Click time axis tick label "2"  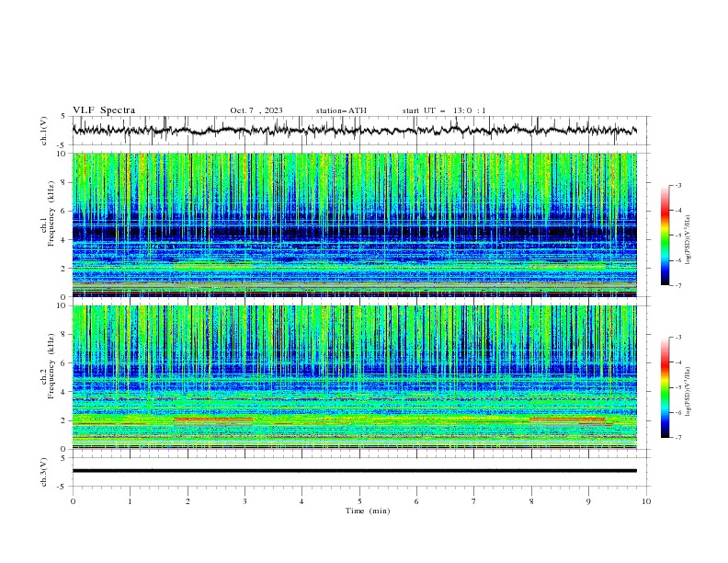[x=188, y=501]
